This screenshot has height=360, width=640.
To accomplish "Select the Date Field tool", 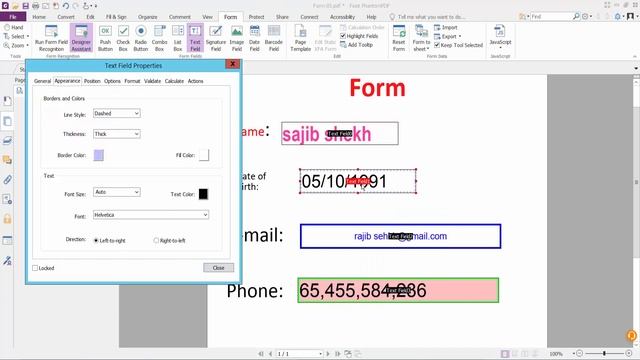I will point(254,38).
